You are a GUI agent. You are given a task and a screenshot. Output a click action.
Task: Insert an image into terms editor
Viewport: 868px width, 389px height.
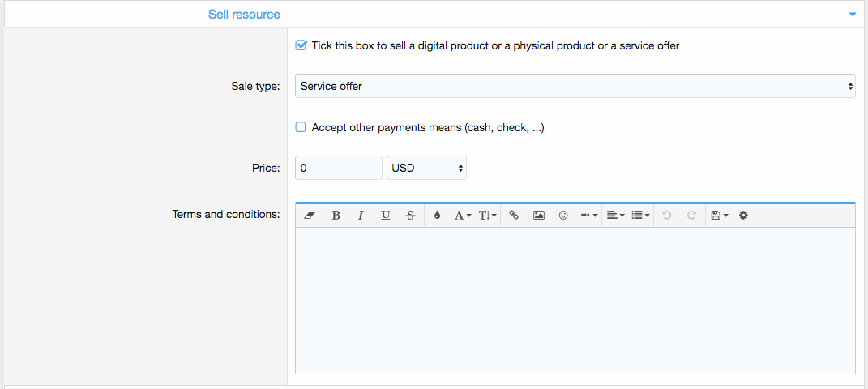click(539, 216)
